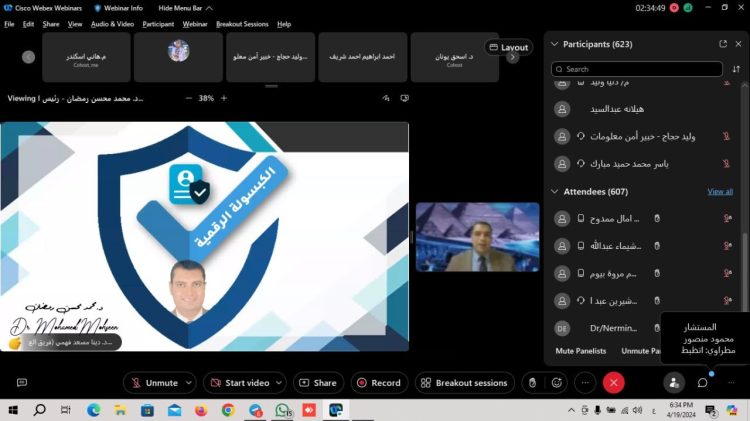Open the reactions smiley menu

click(557, 383)
